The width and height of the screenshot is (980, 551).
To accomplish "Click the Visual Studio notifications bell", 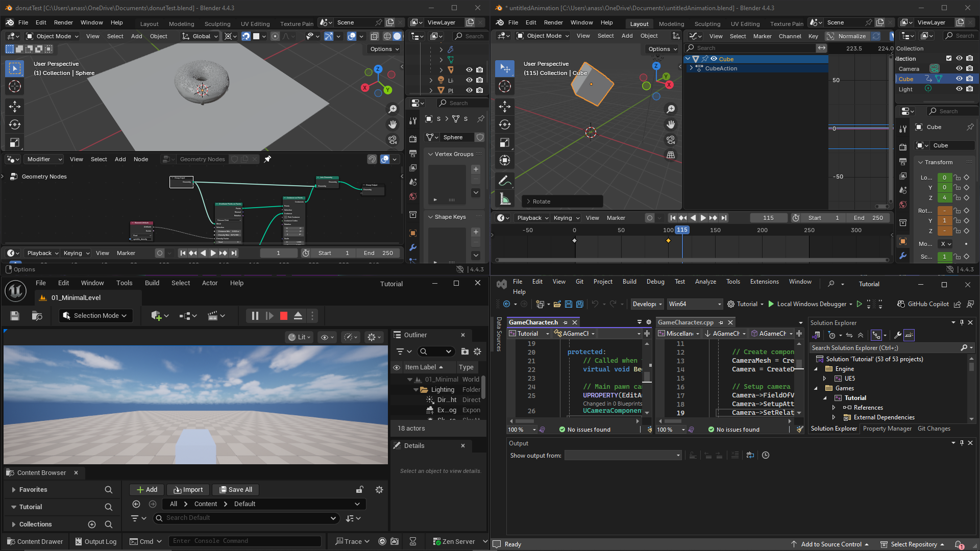I will 959,544.
